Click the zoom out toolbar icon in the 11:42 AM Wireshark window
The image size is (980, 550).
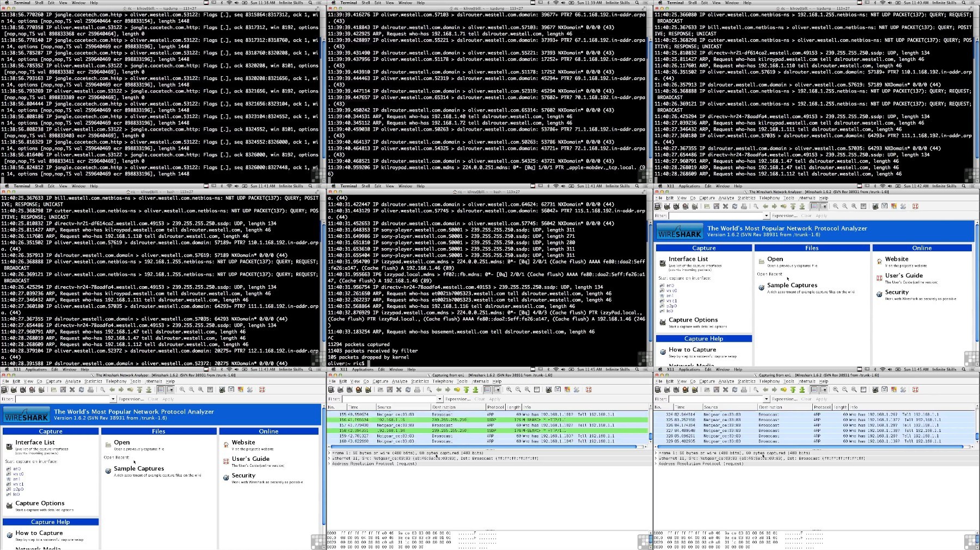point(845,206)
